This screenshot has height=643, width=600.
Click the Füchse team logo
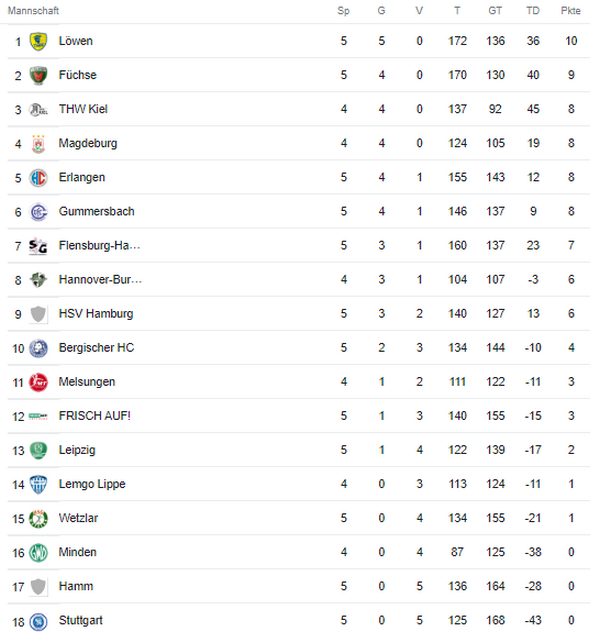coord(38,75)
